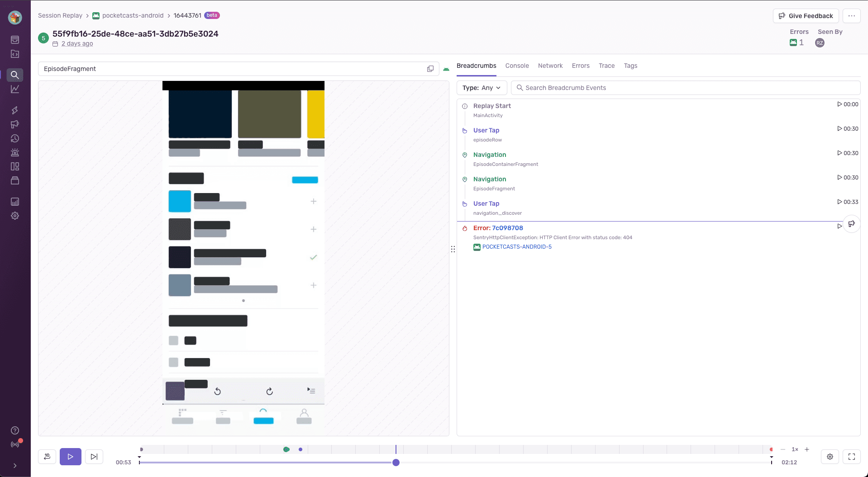Enter fullscreen mode for the replay

coord(852,457)
